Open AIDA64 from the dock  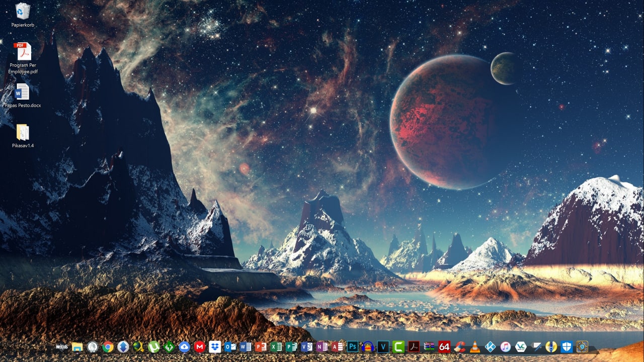point(445,347)
